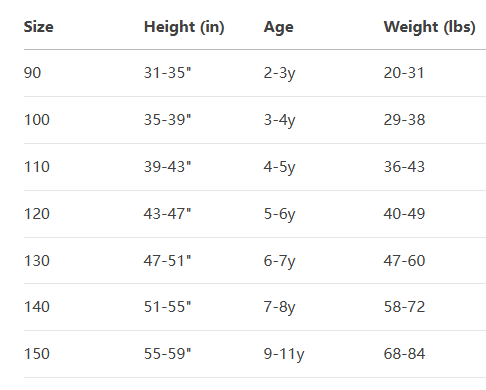Select the size 100 cell

(37, 120)
